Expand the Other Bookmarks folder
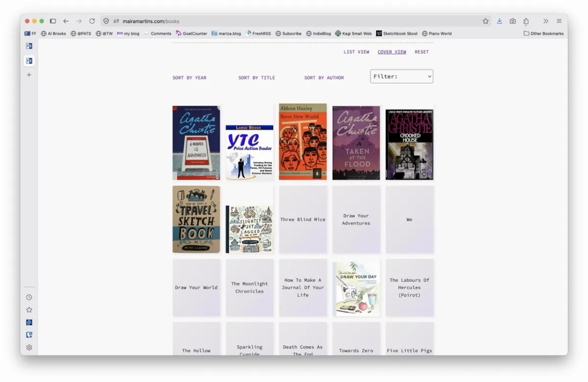This screenshot has width=588, height=382. click(x=544, y=34)
